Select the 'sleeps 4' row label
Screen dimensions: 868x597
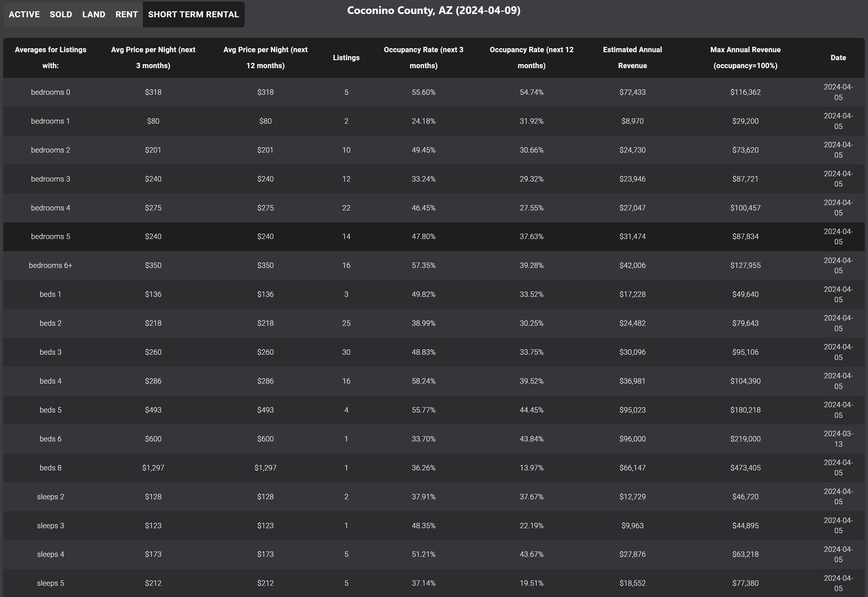51,554
